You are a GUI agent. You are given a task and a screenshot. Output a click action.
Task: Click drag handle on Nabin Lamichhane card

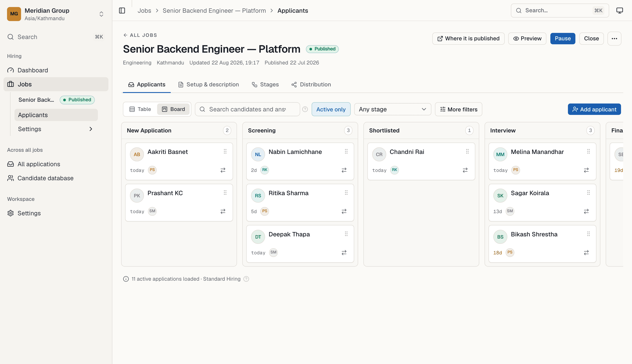tap(346, 151)
